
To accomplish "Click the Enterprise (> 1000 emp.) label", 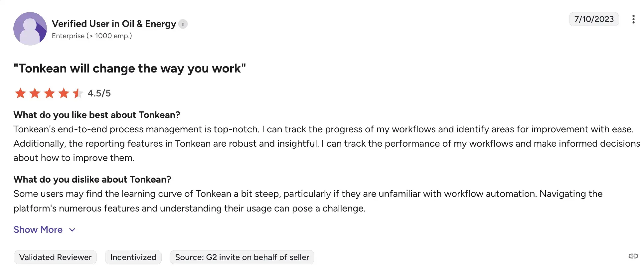I will [92, 36].
